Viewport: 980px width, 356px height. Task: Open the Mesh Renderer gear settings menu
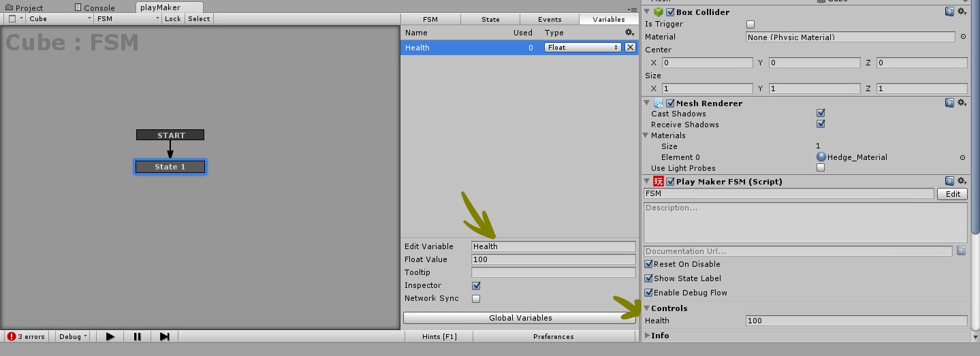(962, 103)
